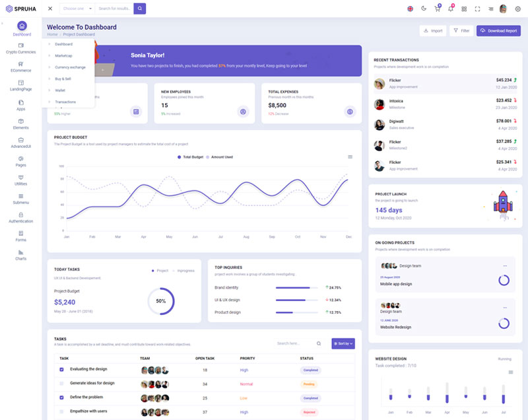
Task: Open the shopping cart icon in header
Action: tap(437, 9)
